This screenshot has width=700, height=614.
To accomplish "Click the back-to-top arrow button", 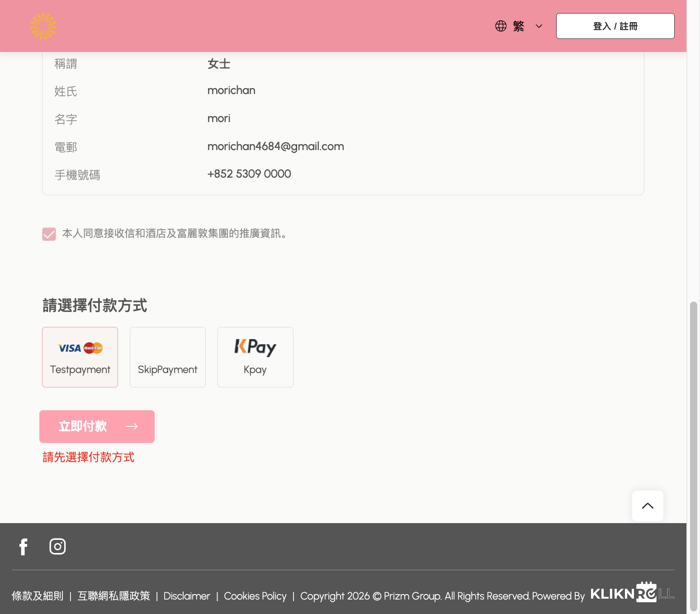I will (x=648, y=506).
